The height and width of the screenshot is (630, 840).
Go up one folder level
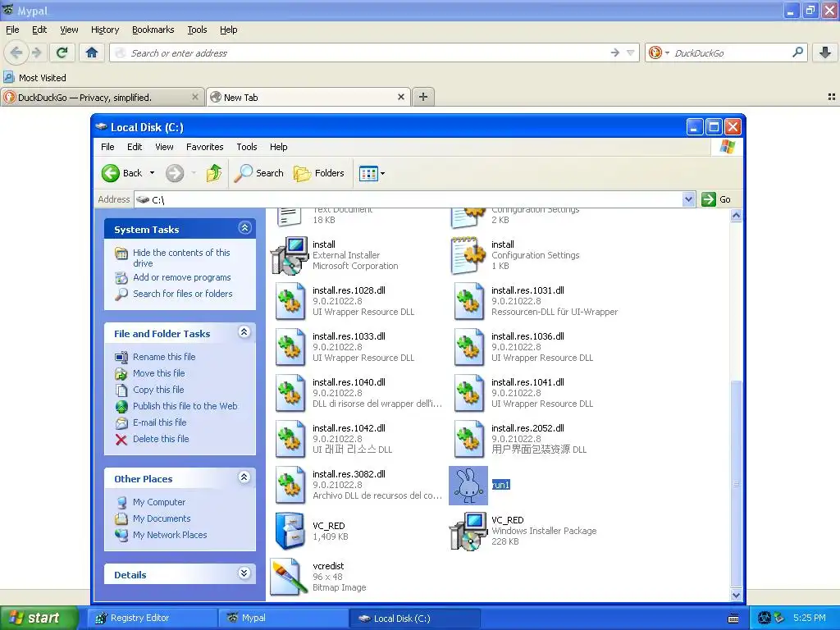point(214,173)
